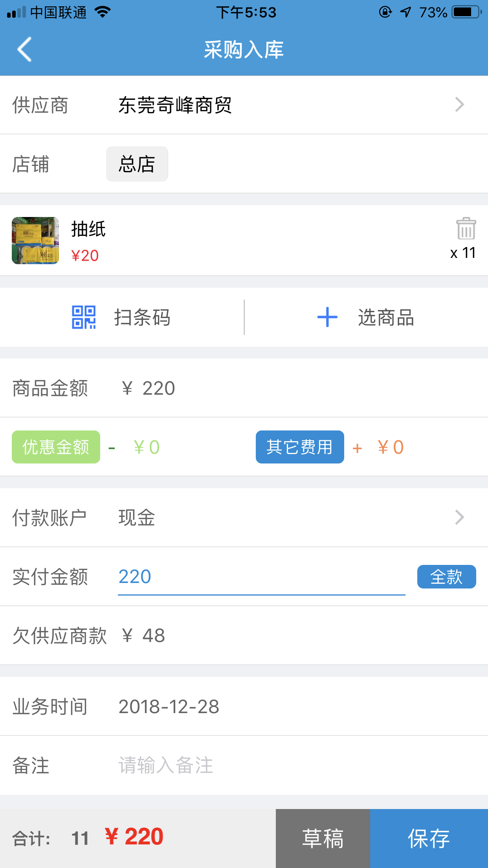The image size is (488, 868).
Task: Edit the 实付金额 amount field
Action: click(261, 577)
